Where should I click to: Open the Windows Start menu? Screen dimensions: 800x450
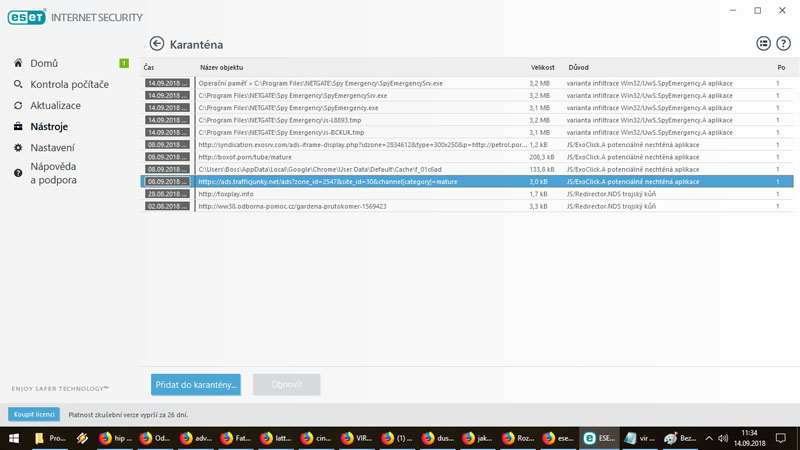(x=14, y=438)
